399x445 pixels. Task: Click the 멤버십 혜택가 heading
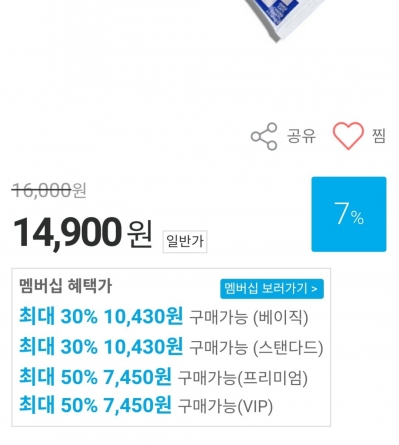[66, 286]
